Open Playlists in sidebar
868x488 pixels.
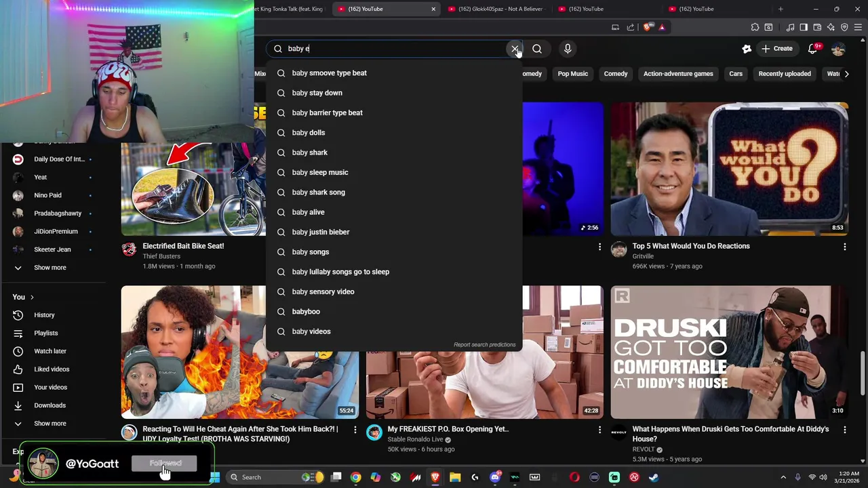click(46, 333)
